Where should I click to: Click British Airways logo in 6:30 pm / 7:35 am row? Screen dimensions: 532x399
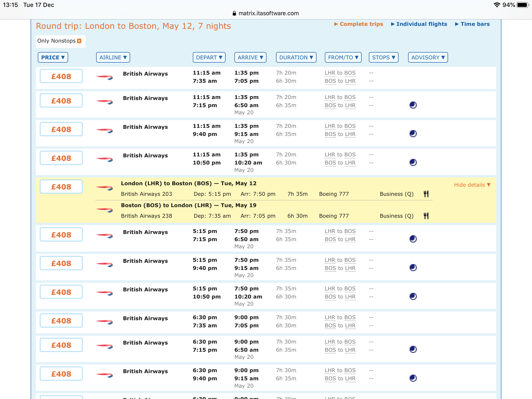[x=104, y=322]
